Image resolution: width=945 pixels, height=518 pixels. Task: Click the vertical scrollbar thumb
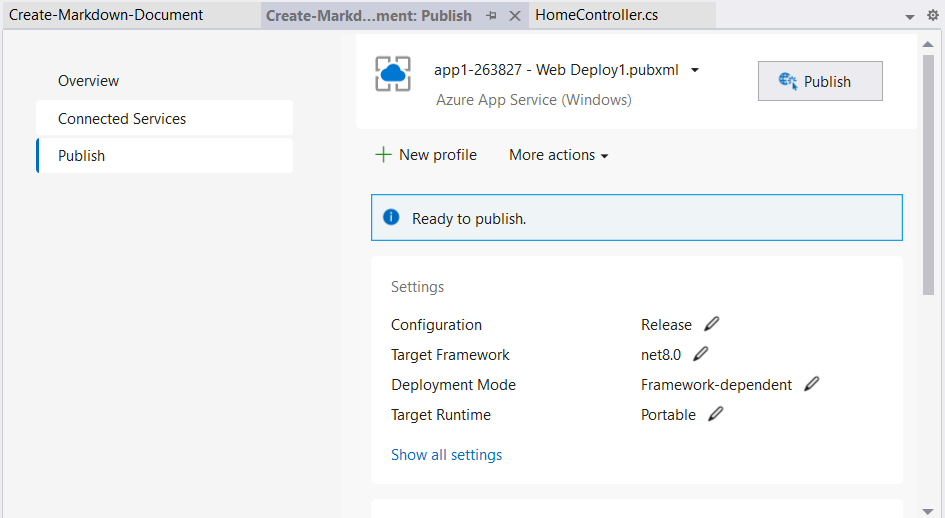pyautogui.click(x=928, y=175)
